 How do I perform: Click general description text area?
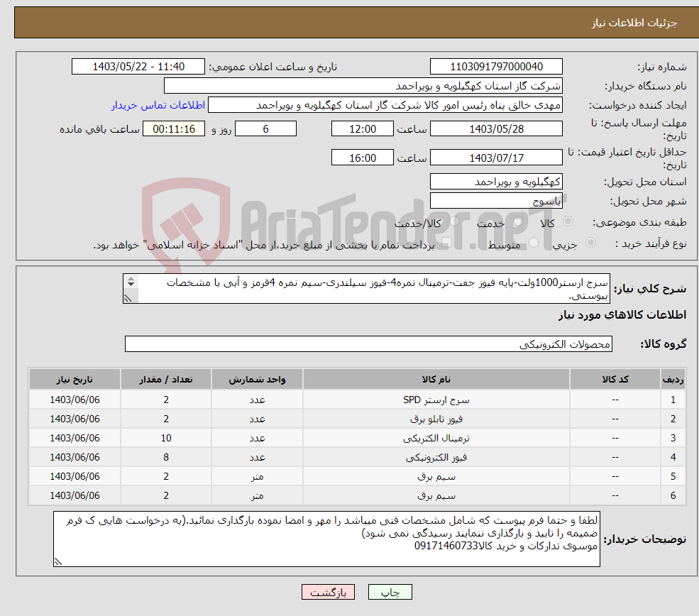[366, 289]
